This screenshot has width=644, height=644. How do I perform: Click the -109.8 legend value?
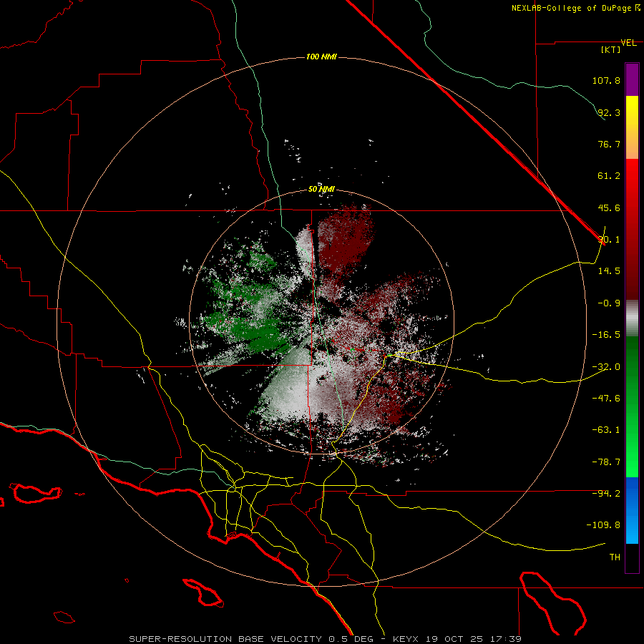click(604, 525)
